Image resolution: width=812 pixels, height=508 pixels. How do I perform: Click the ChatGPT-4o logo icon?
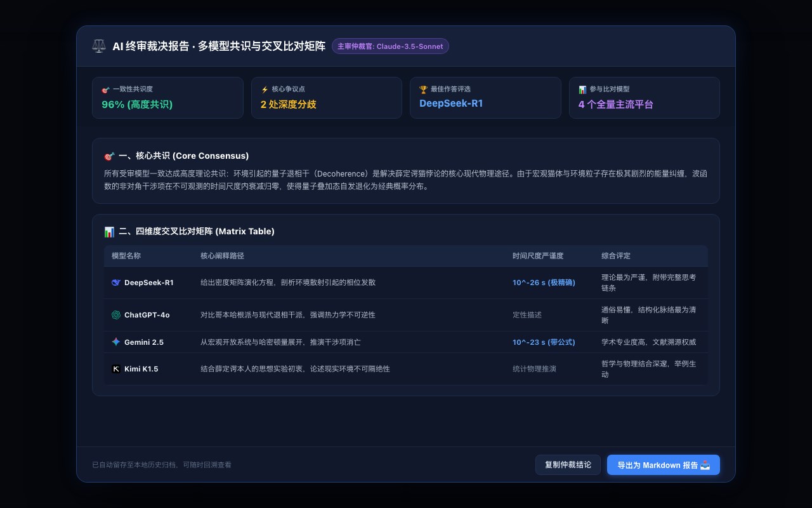(x=116, y=315)
